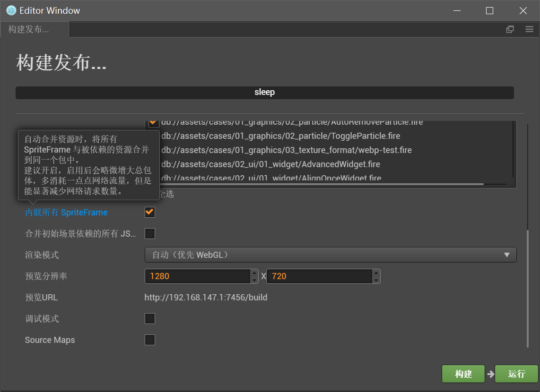Click the 渲染模式 label

(42, 255)
